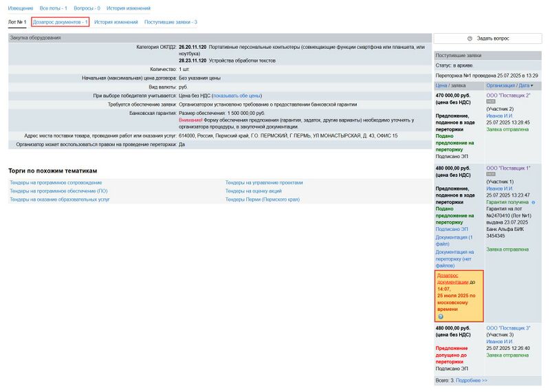Click показывать обе цены link
Viewport: 550px width, 392px height.
coord(236,96)
